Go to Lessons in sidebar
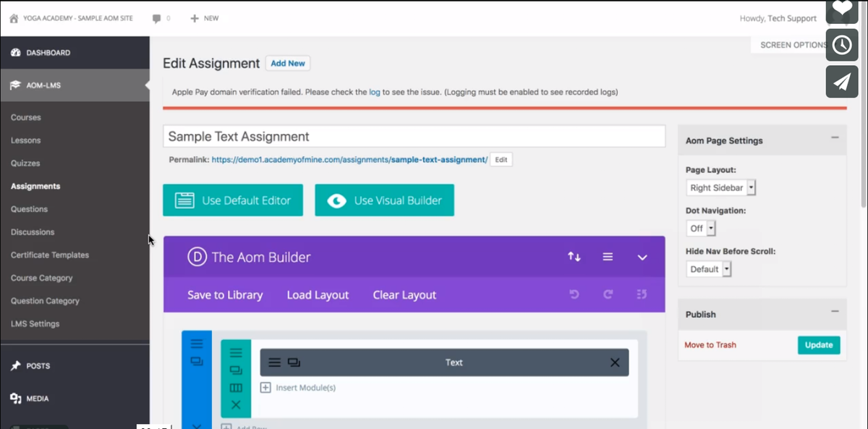The width and height of the screenshot is (868, 429). pyautogui.click(x=26, y=140)
